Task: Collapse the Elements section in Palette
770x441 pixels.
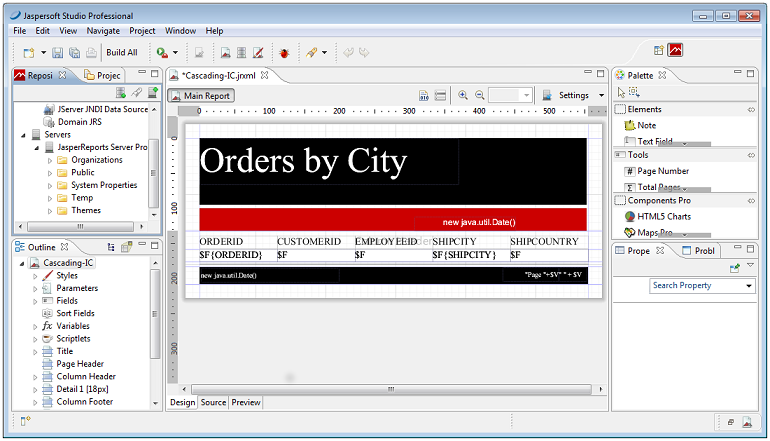Action: point(751,110)
